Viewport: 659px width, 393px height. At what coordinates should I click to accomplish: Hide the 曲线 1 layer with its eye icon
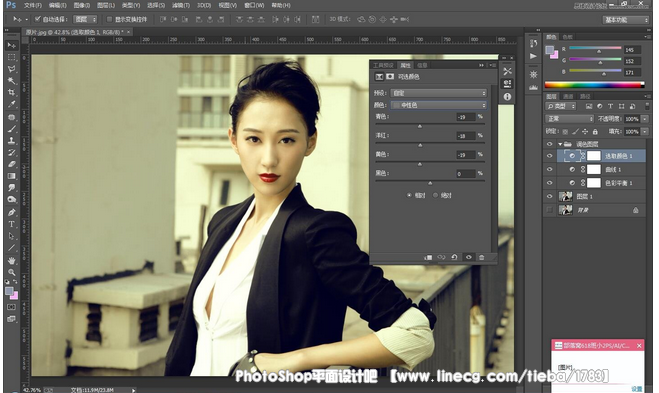(x=549, y=169)
